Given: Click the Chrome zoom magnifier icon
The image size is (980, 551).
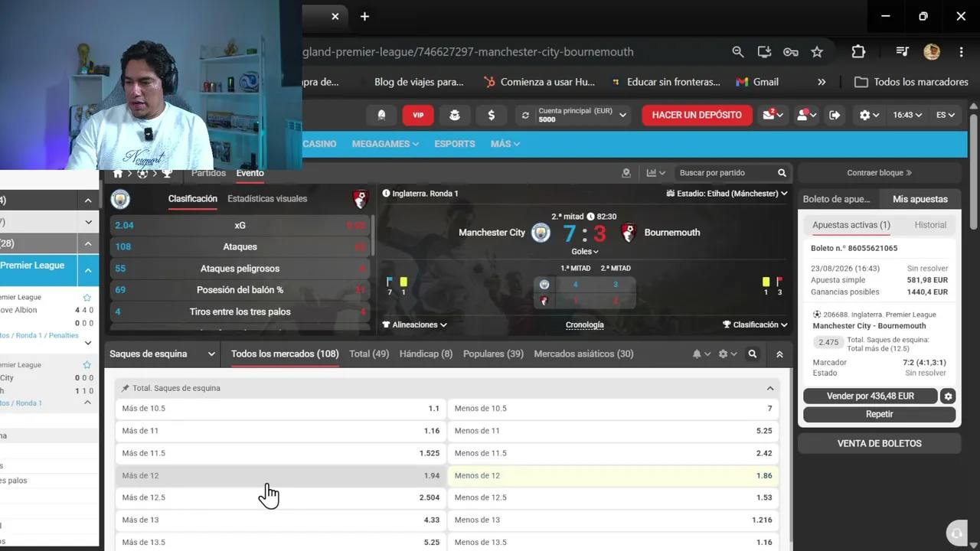Looking at the screenshot, I should (x=738, y=52).
